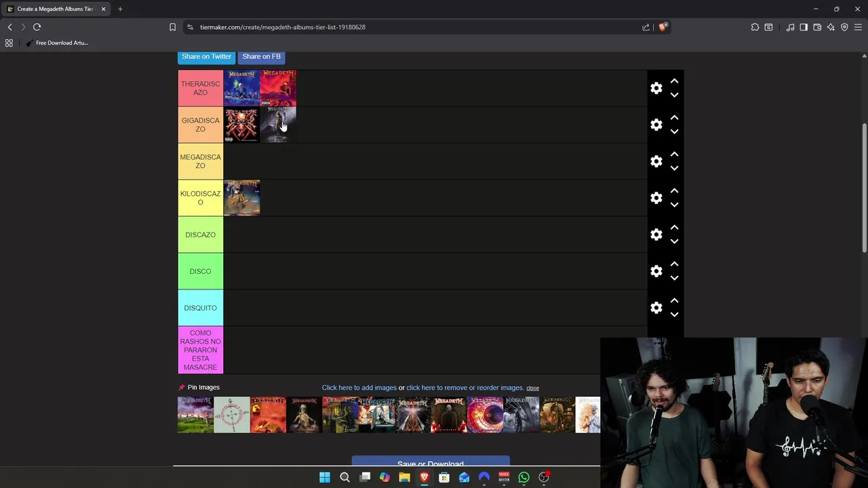Toggle Pin Images pushpin
The height and width of the screenshot is (488, 868).
pos(182,388)
